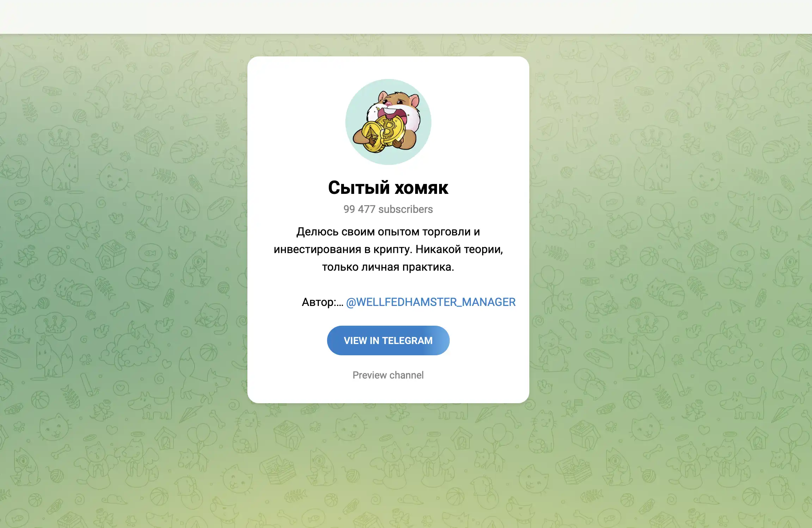Click description line starting with инвестирования

388,249
